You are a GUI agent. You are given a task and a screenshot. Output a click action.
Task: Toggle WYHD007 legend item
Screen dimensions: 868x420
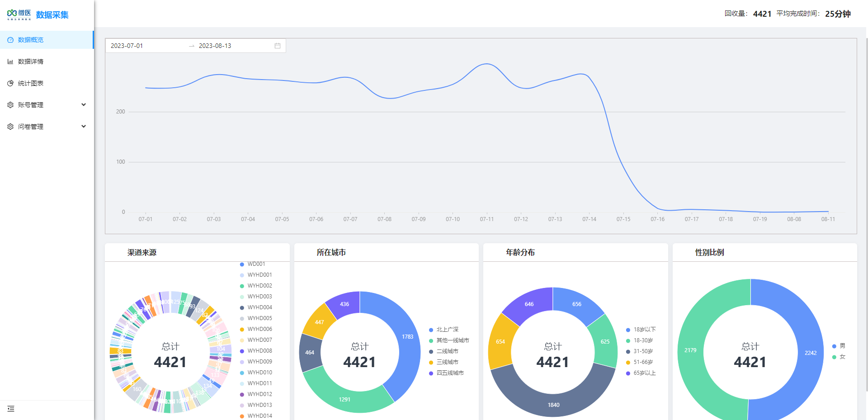[x=256, y=340]
